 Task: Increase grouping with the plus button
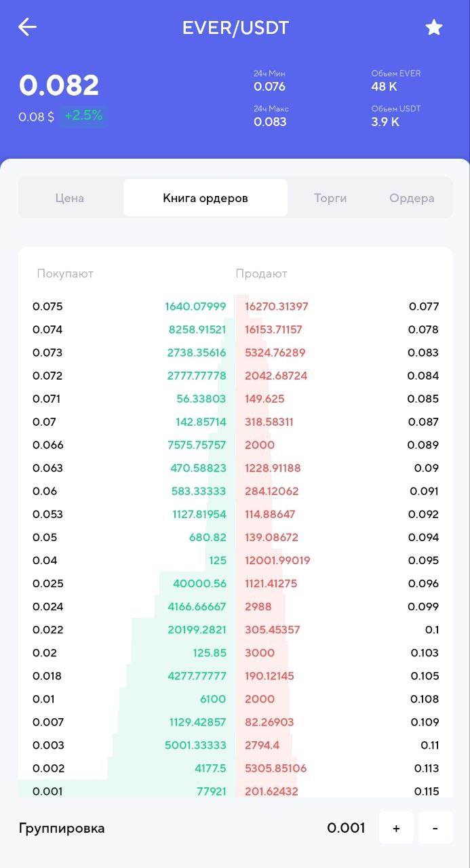pyautogui.click(x=396, y=828)
